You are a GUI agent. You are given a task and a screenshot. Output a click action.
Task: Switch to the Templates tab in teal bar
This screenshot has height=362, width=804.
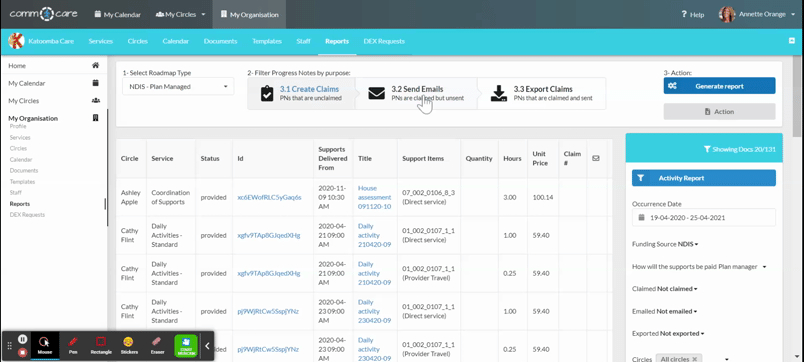(x=267, y=41)
